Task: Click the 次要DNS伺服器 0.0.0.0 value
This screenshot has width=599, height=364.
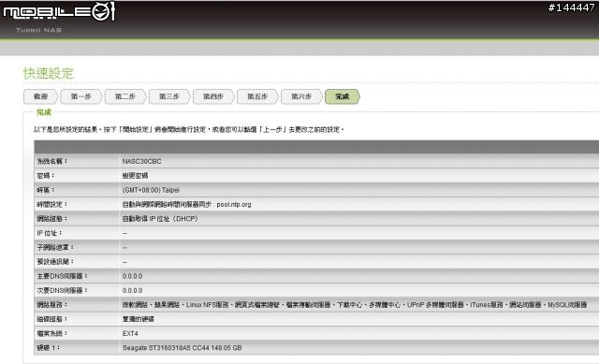Action: [132, 291]
